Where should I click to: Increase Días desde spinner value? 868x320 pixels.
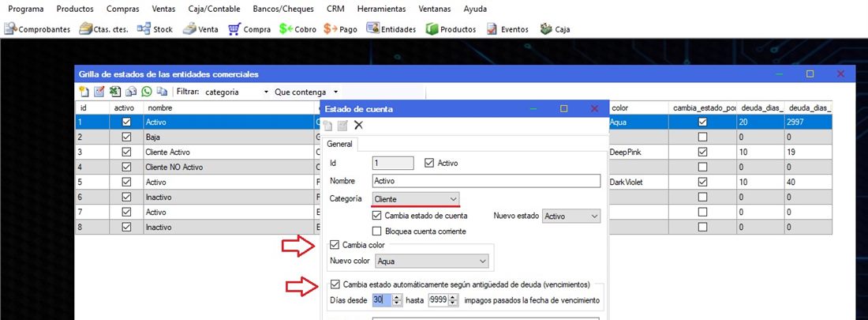pos(396,298)
